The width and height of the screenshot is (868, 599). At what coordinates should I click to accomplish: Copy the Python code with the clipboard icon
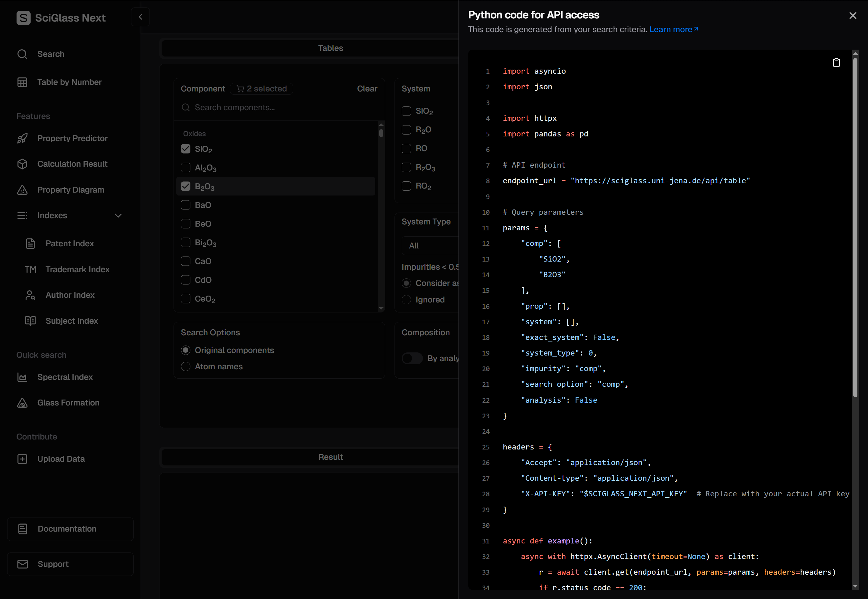(836, 62)
